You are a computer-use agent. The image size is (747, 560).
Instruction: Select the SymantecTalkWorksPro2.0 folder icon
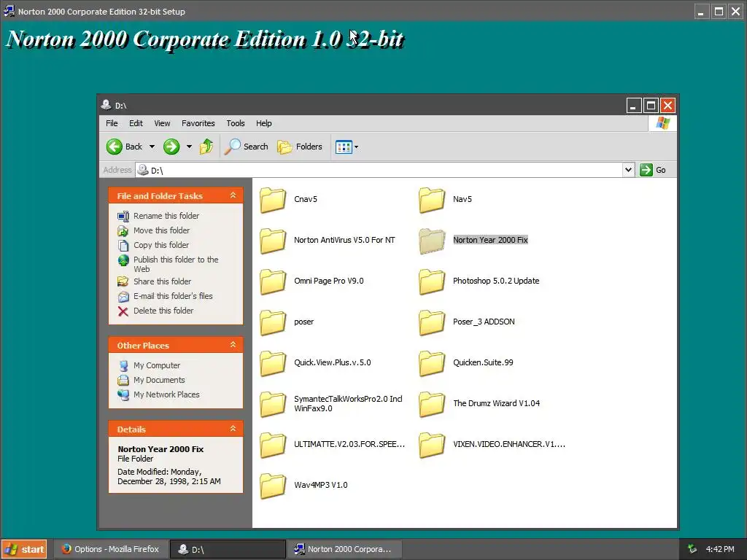click(273, 404)
